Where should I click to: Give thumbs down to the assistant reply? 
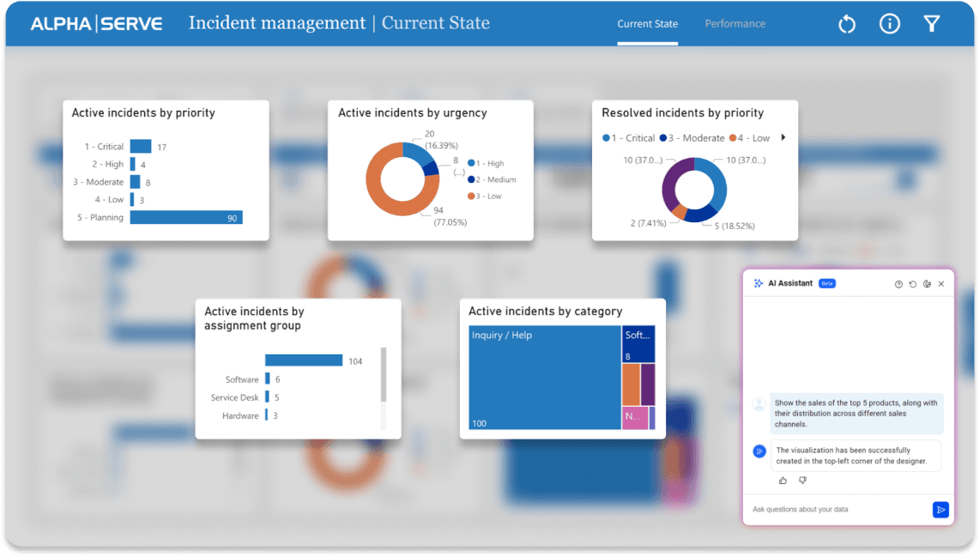click(802, 481)
